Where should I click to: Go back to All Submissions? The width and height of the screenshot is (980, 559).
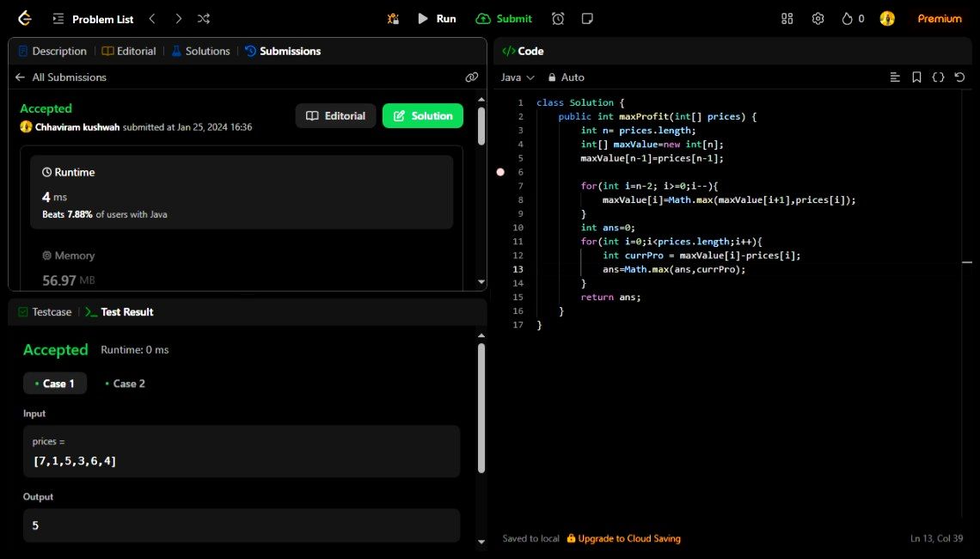click(61, 77)
